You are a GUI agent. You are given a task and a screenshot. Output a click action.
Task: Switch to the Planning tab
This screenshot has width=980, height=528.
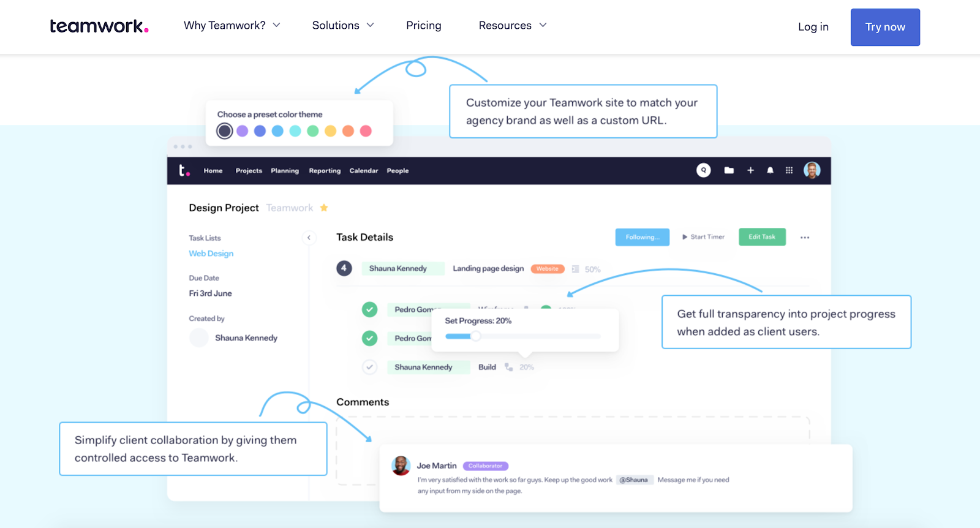coord(285,171)
